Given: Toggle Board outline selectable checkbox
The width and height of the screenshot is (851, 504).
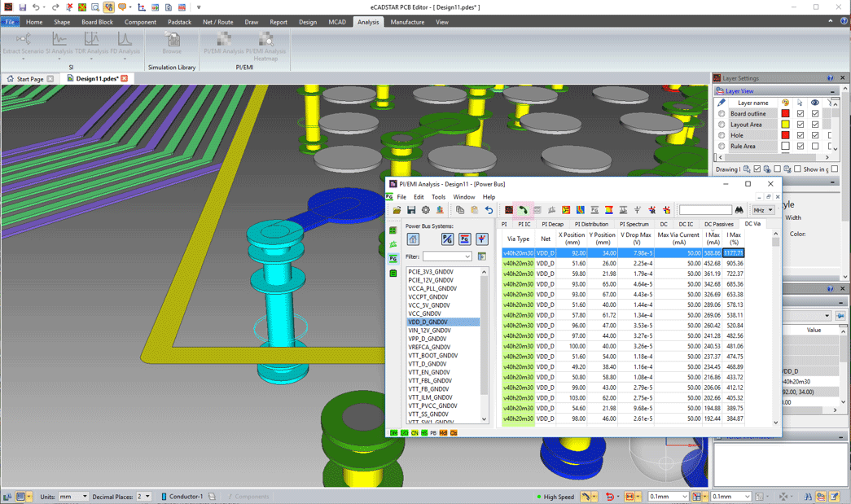Looking at the screenshot, I should pyautogui.click(x=801, y=113).
